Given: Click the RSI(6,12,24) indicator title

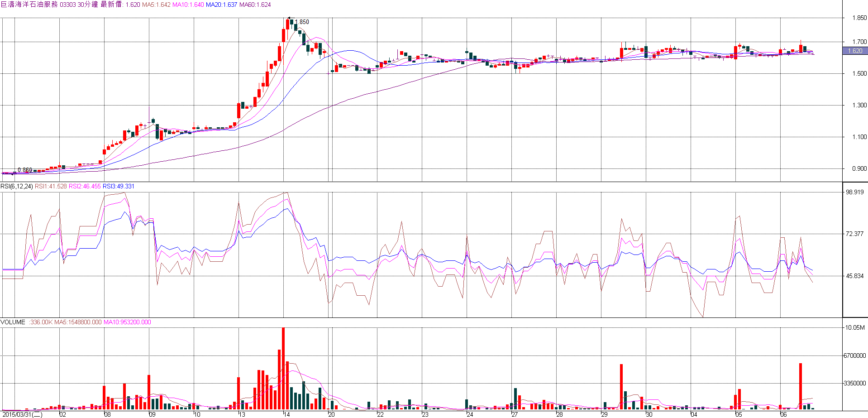Looking at the screenshot, I should [17, 186].
